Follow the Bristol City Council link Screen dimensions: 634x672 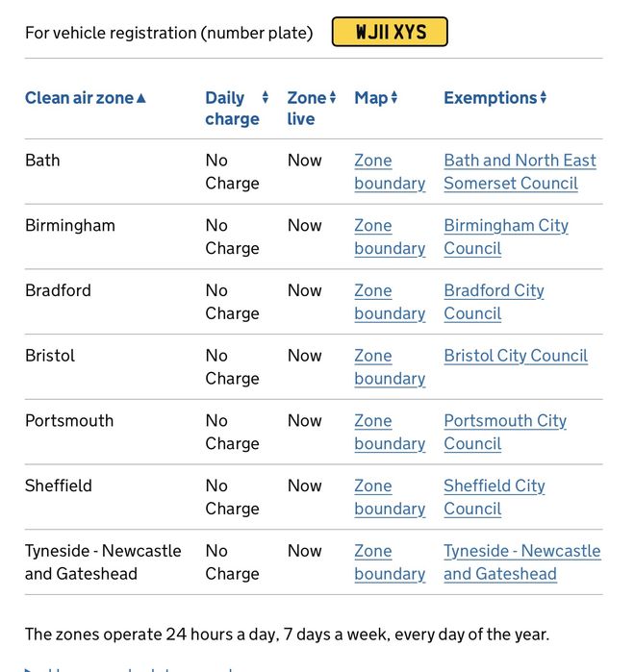pyautogui.click(x=516, y=356)
